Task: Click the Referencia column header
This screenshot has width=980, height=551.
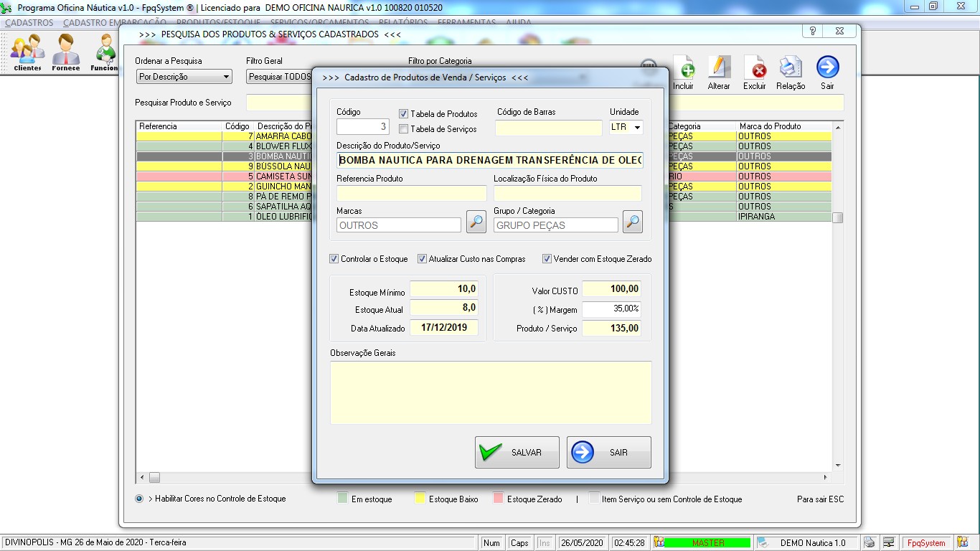Action: click(179, 126)
